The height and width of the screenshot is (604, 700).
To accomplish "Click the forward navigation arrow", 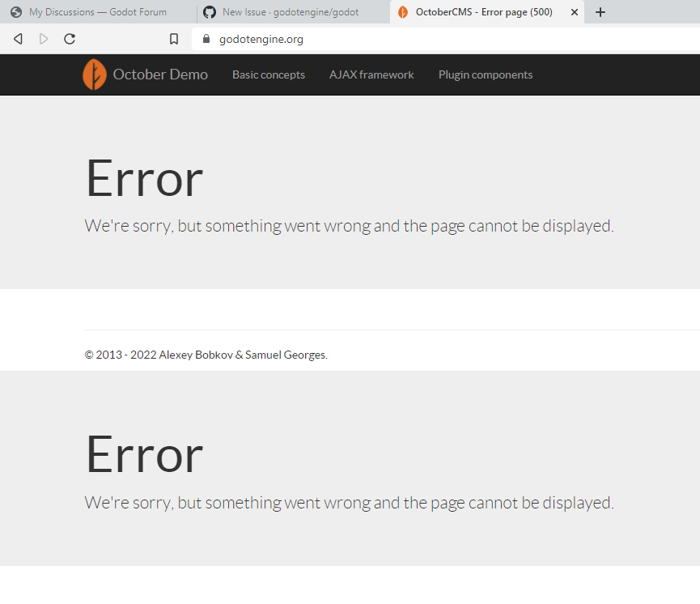I will point(43,38).
